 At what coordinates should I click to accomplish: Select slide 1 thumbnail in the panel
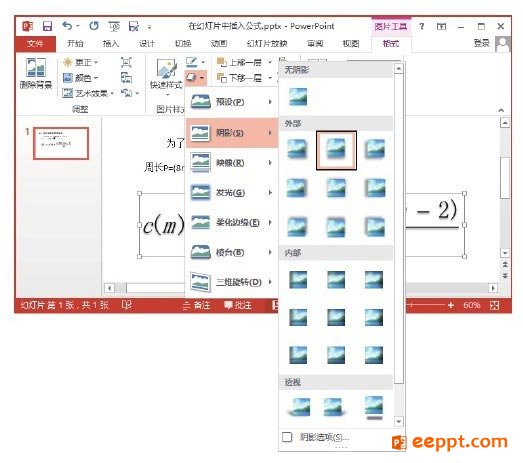coord(61,143)
